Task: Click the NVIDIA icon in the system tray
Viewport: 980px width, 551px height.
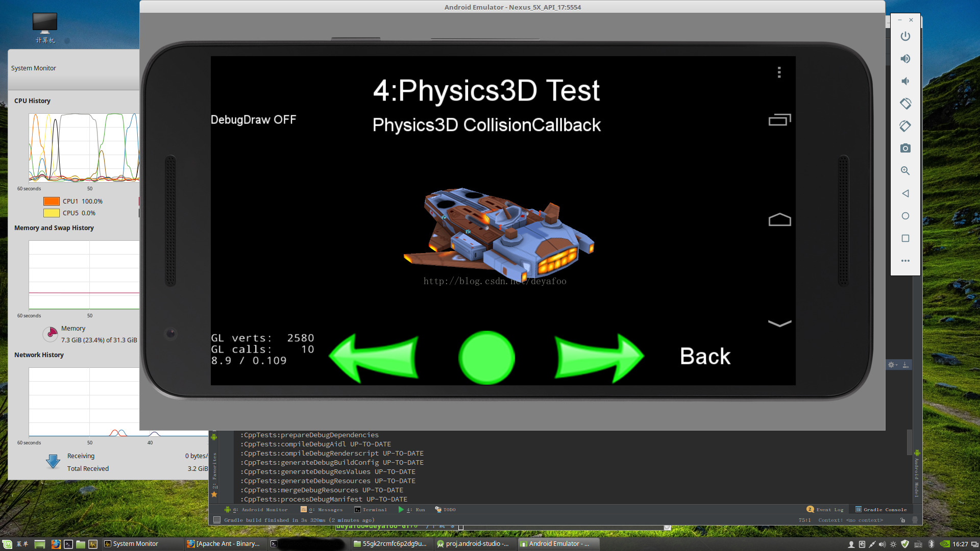Action: 945,544
